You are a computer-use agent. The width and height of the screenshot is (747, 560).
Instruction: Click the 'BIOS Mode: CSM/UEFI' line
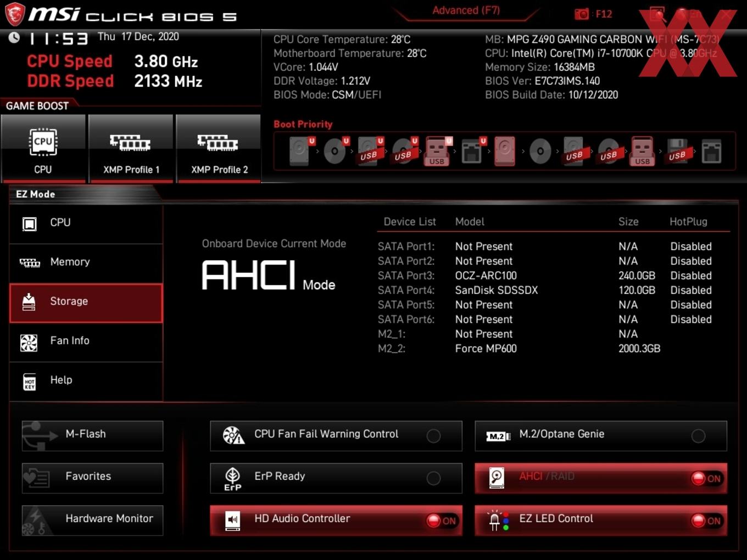point(327,94)
